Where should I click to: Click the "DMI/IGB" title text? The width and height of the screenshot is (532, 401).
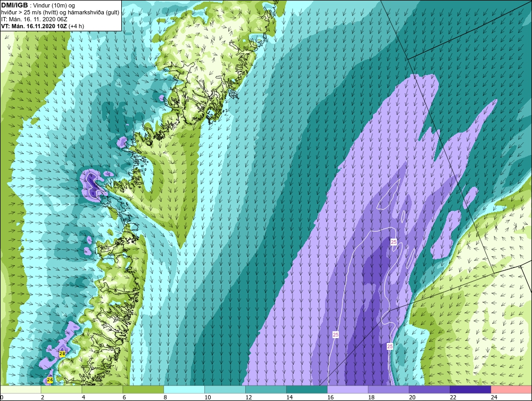[x=14, y=5]
